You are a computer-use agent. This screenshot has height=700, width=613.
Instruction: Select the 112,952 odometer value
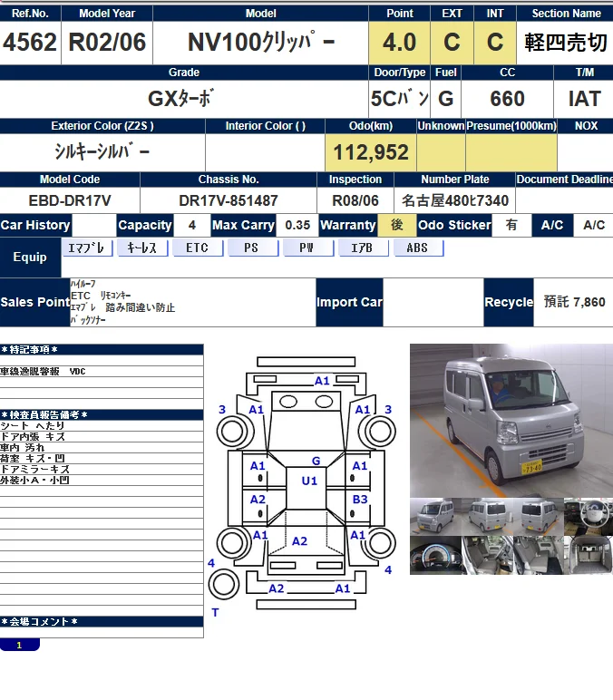point(371,152)
